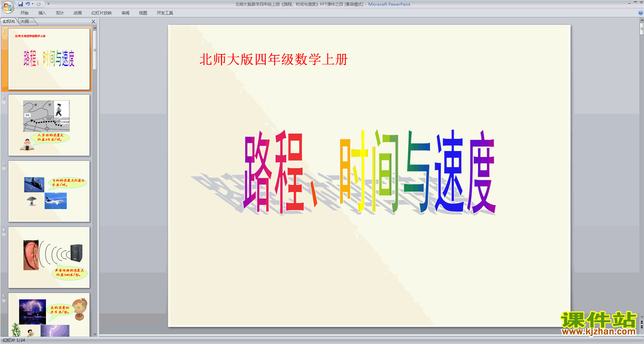The image size is (644, 344).
Task: Click the Redo icon
Action: [39, 4]
